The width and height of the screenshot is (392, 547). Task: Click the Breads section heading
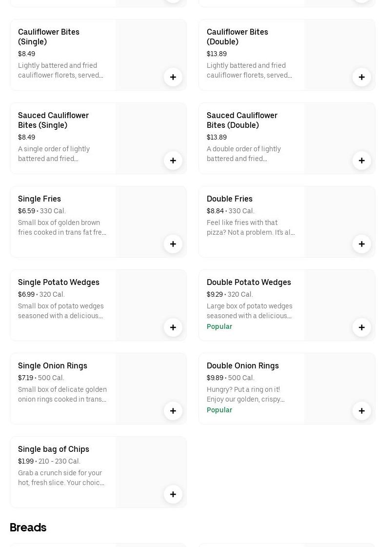[x=28, y=527]
